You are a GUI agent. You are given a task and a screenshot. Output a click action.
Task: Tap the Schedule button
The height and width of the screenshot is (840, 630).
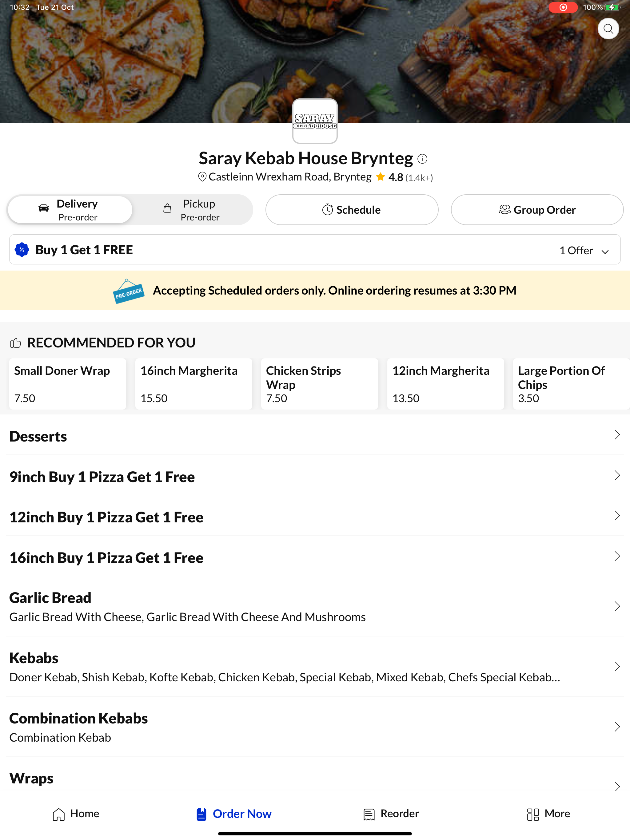(x=352, y=210)
